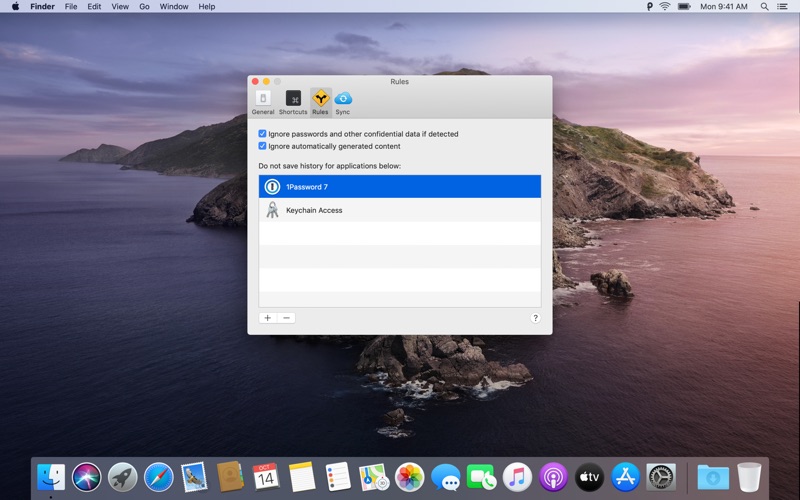
Task: Open the App Store dock icon
Action: pyautogui.click(x=625, y=477)
